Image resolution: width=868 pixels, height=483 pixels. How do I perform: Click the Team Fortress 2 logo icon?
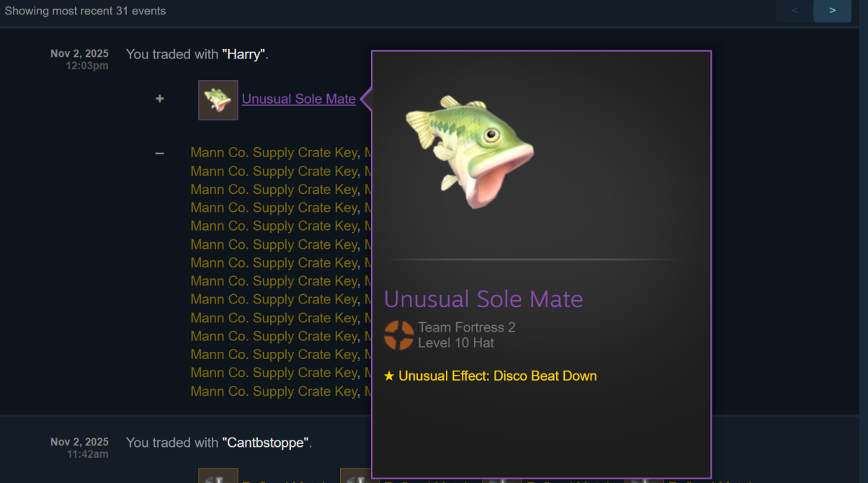point(399,335)
